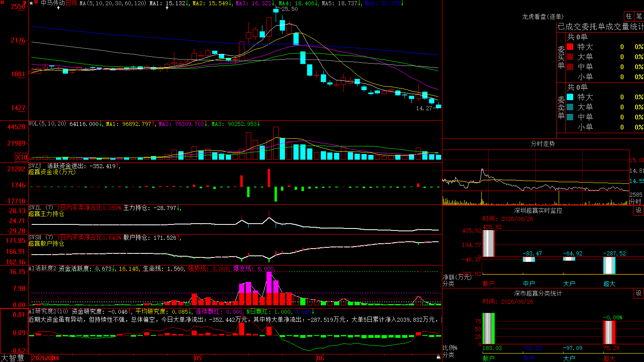Click the 委卖单 section label
644x362 pixels.
tap(561, 107)
